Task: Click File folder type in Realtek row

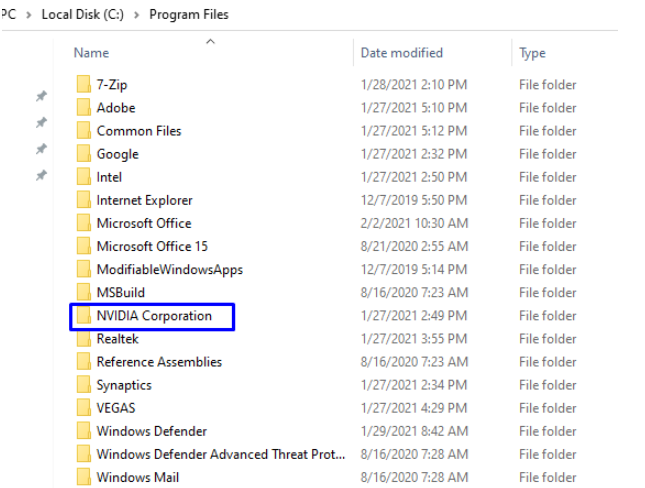Action: tap(548, 339)
